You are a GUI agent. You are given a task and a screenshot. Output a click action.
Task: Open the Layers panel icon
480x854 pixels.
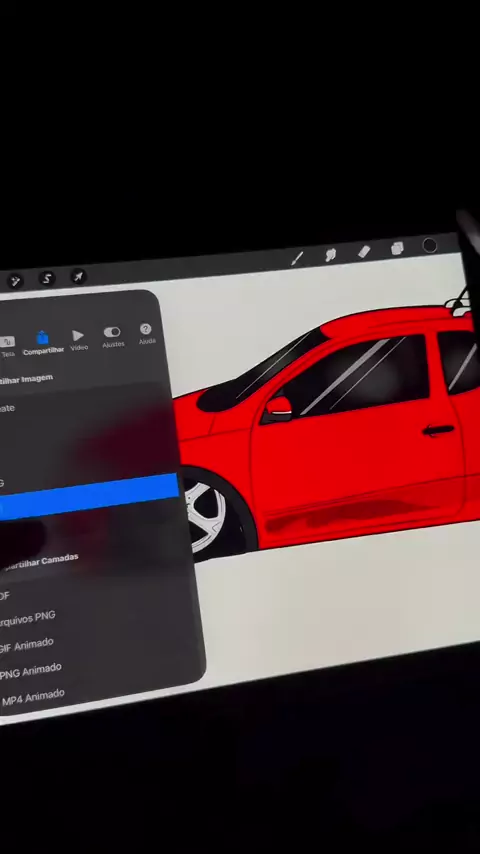coord(397,248)
